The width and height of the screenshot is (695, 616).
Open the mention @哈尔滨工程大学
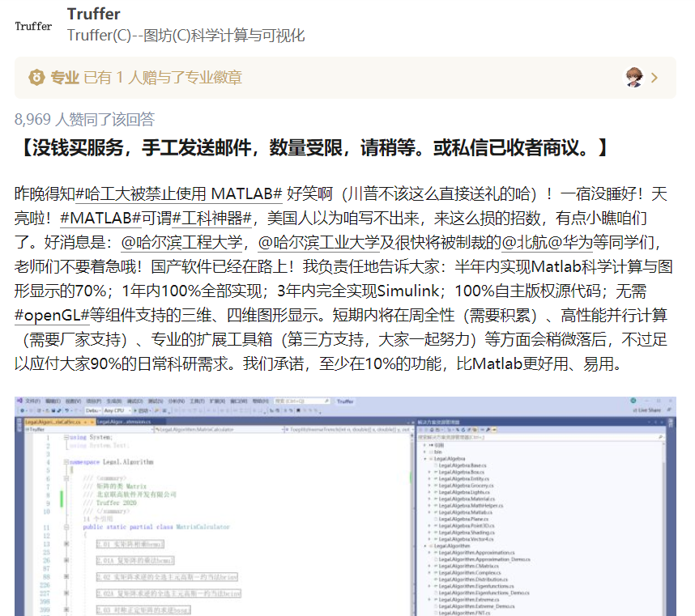click(181, 242)
